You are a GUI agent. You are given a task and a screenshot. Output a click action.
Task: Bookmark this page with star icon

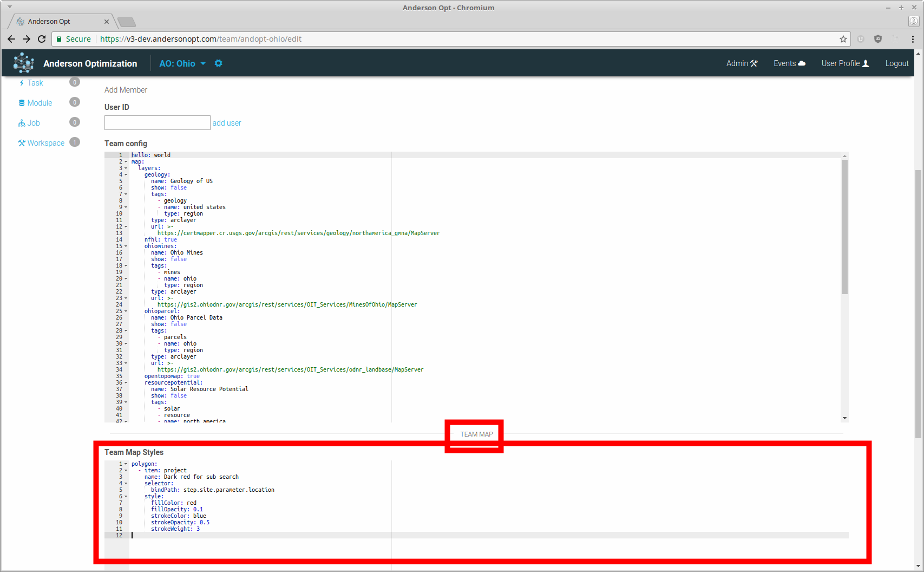pyautogui.click(x=843, y=39)
